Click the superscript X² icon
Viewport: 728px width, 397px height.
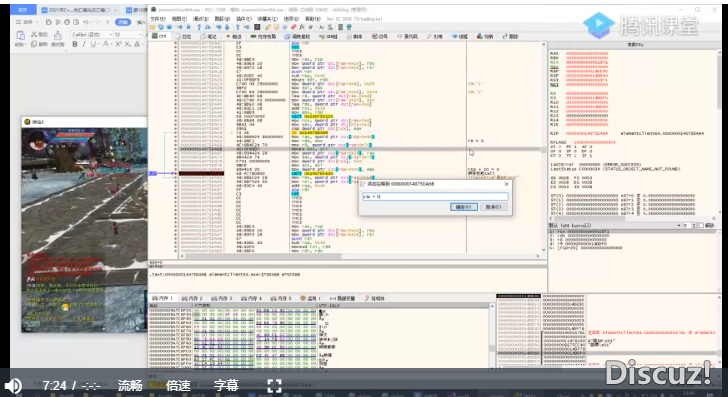(x=118, y=44)
